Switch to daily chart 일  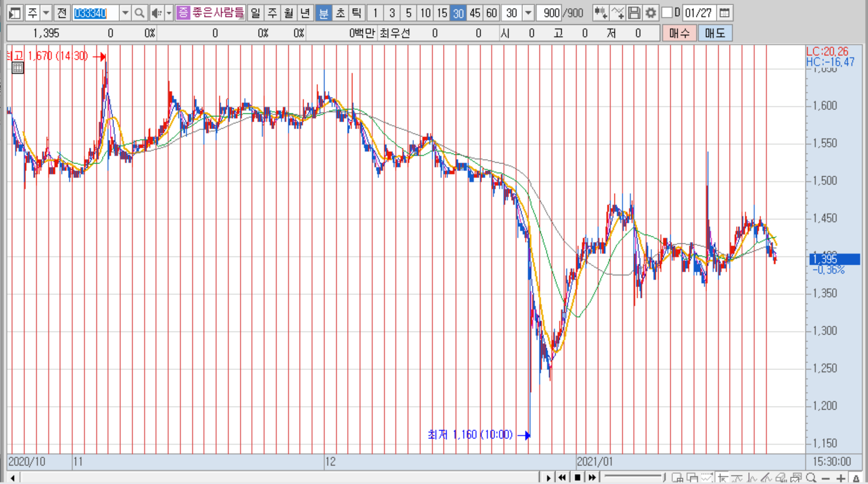click(255, 13)
